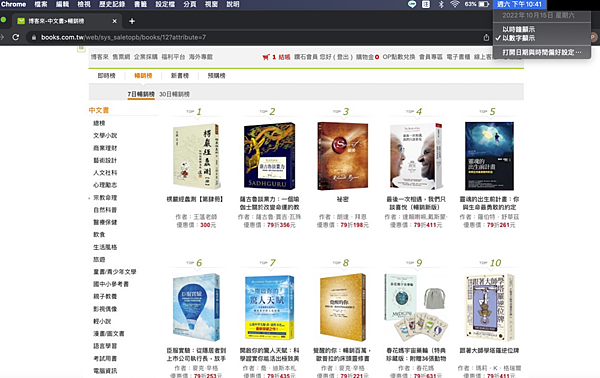Open the Sadhguru TOP 2 book cover
600x378 pixels.
[x=269, y=156]
